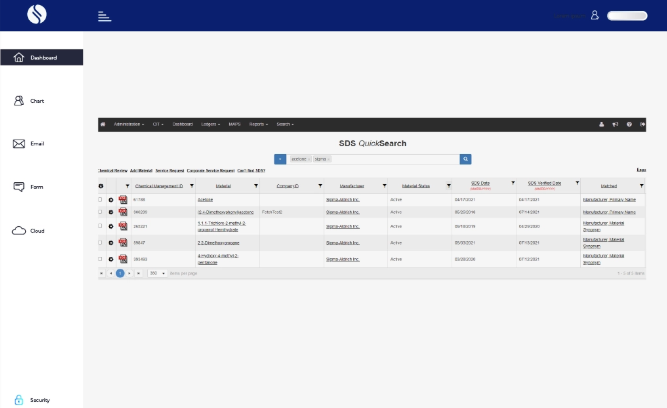Viewport: 667px width, 408px height.
Task: Open the Form section in the sidebar
Action: pos(28,187)
